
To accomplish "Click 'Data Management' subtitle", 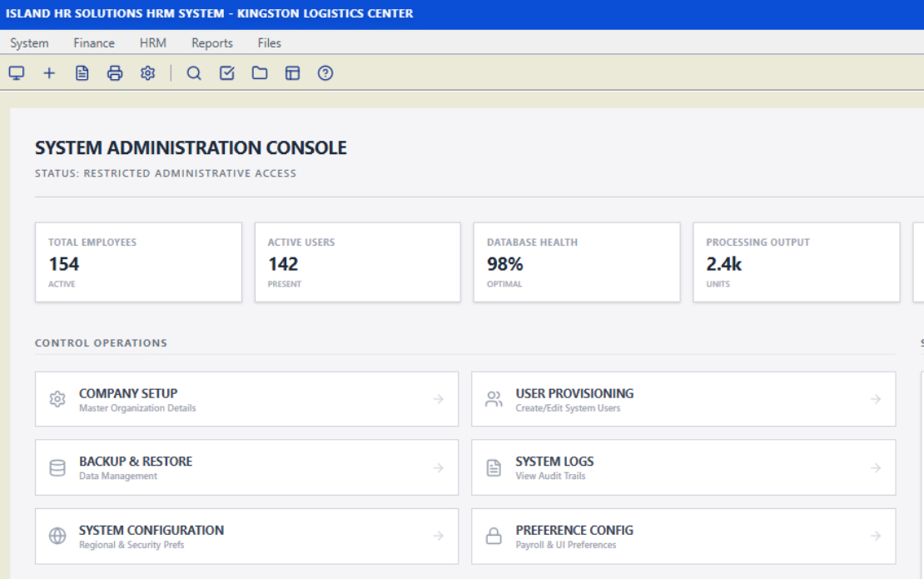I will (118, 476).
